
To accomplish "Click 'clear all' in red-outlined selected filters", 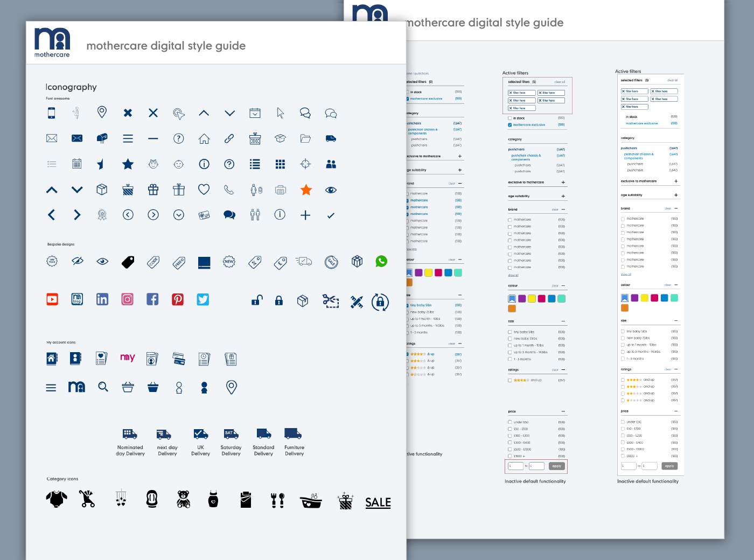I will click(560, 82).
